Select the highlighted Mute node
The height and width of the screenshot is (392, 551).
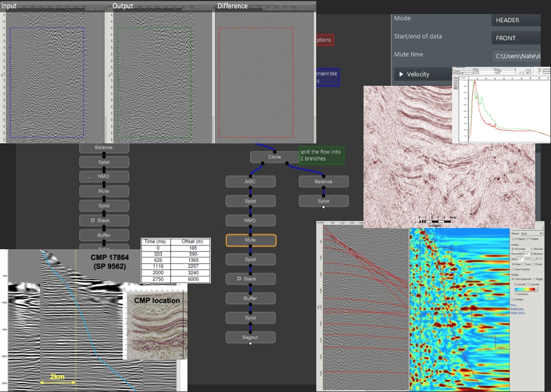(251, 240)
